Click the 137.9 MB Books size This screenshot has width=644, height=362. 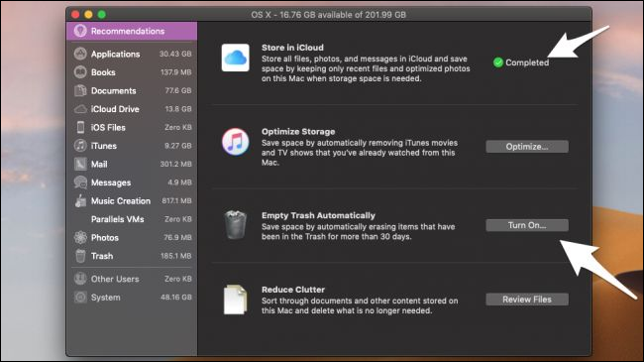click(x=175, y=72)
